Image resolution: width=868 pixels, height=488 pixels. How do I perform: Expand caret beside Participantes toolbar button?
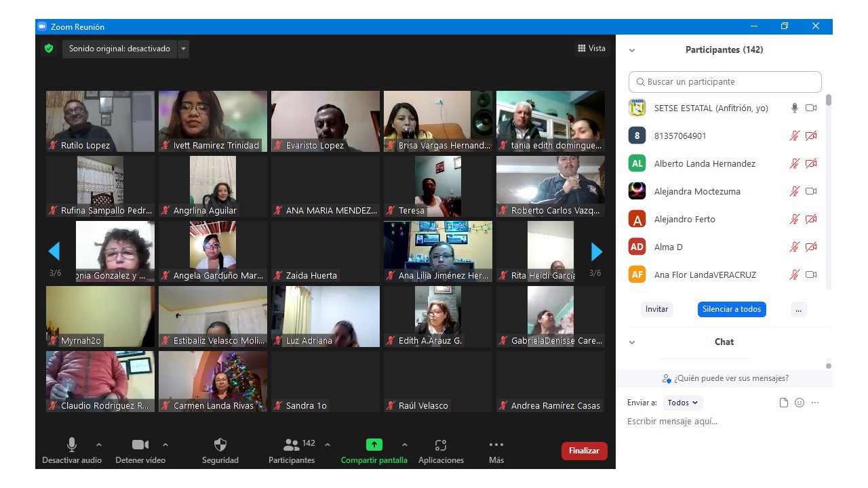click(328, 445)
